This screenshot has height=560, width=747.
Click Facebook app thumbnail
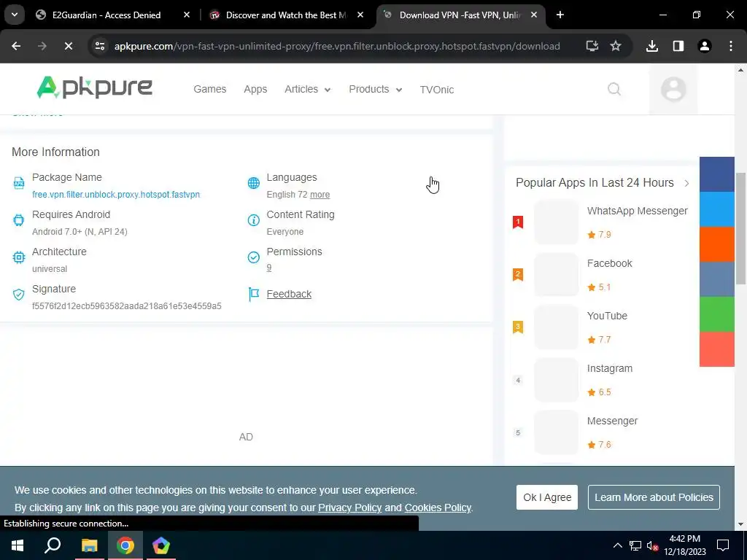tap(556, 274)
